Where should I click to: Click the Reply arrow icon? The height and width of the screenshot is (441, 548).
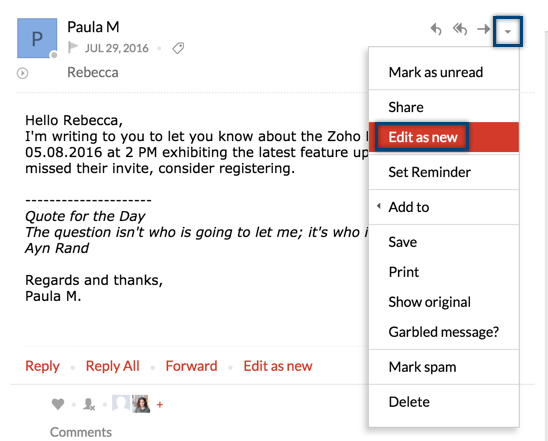436,29
